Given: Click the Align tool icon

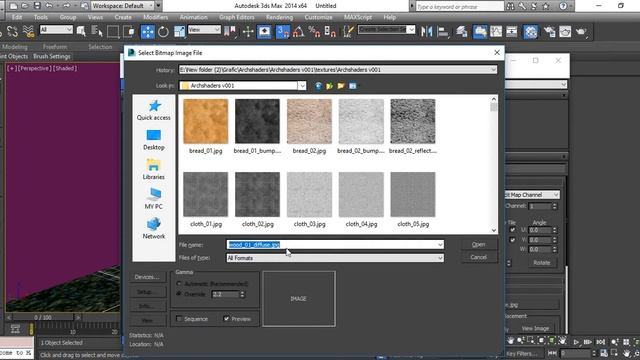Looking at the screenshot, I should [x=442, y=31].
